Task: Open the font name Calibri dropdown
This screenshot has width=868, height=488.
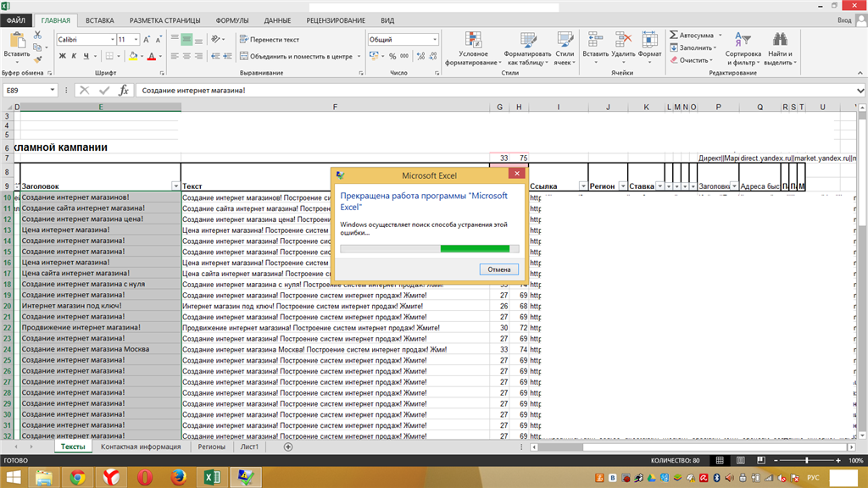Action: [113, 39]
